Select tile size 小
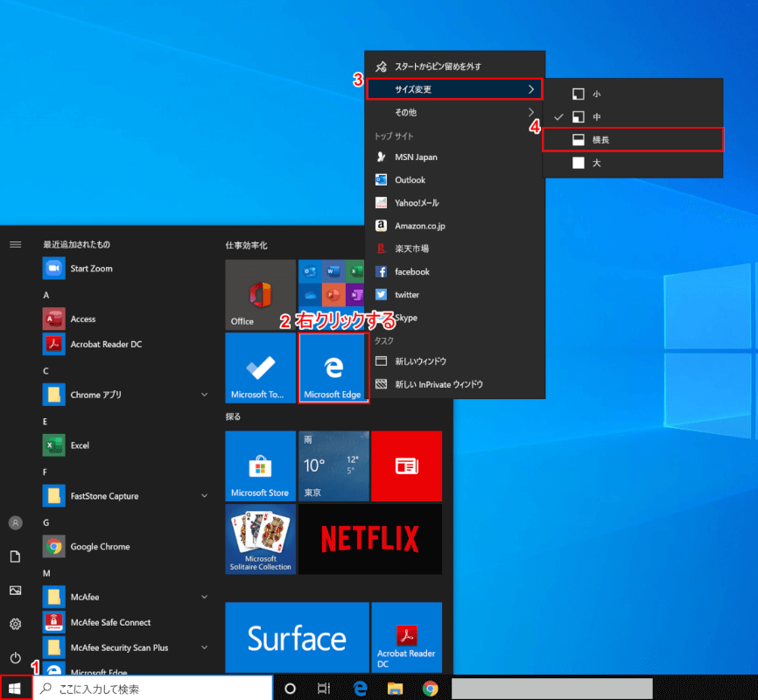 (634, 94)
